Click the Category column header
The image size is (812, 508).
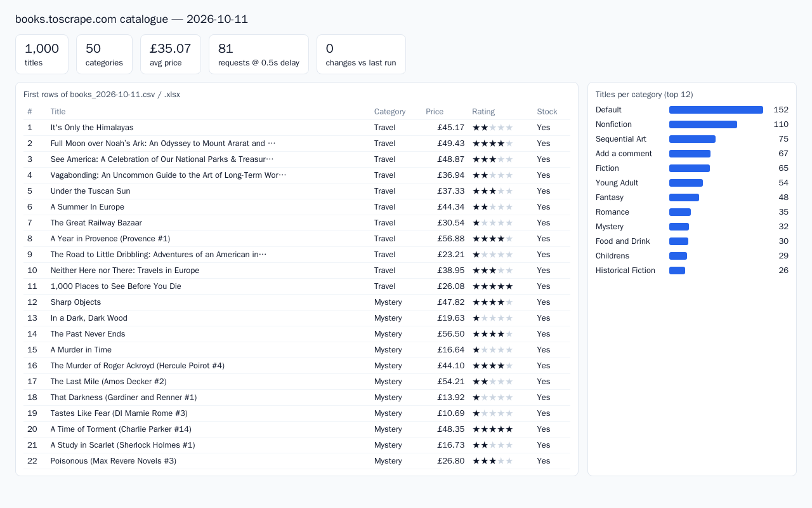[x=390, y=112]
